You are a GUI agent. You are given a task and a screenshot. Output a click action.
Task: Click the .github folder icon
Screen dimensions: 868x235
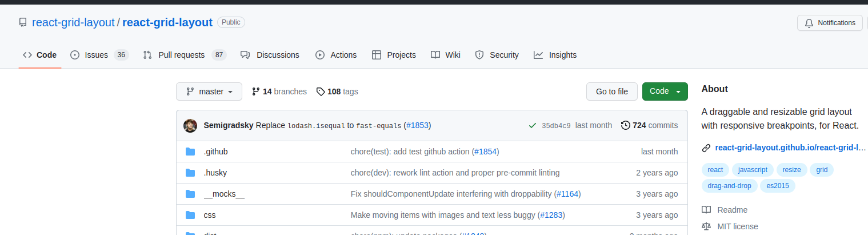tap(190, 152)
